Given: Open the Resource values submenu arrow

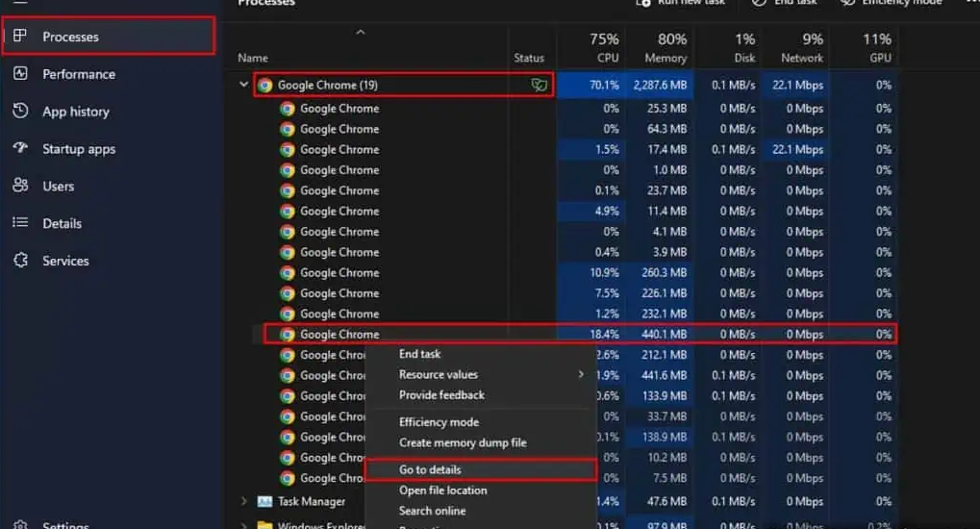Looking at the screenshot, I should coord(581,374).
